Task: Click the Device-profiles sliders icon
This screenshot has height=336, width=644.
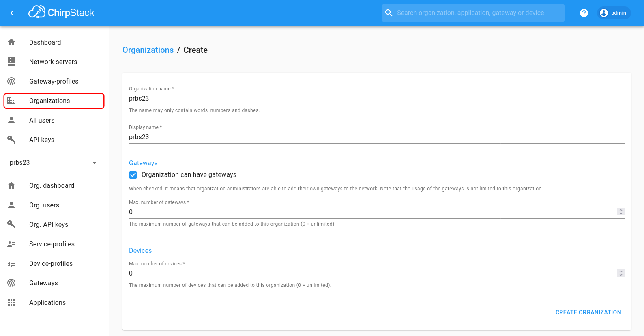Action: pyautogui.click(x=11, y=263)
